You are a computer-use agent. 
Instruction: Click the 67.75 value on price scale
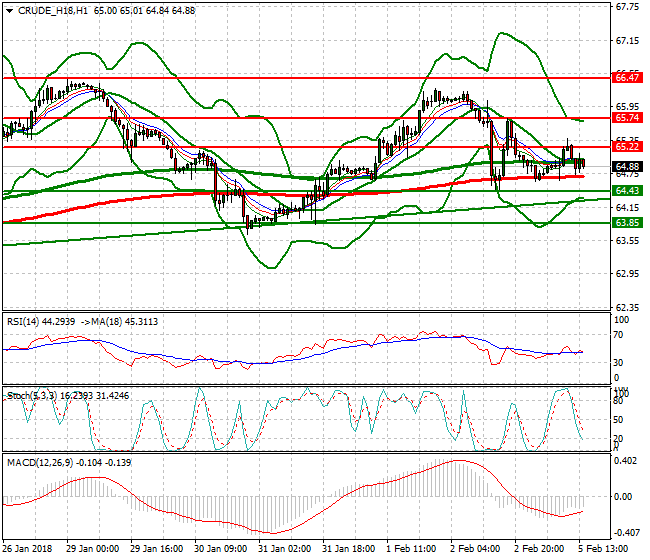pyautogui.click(x=628, y=8)
